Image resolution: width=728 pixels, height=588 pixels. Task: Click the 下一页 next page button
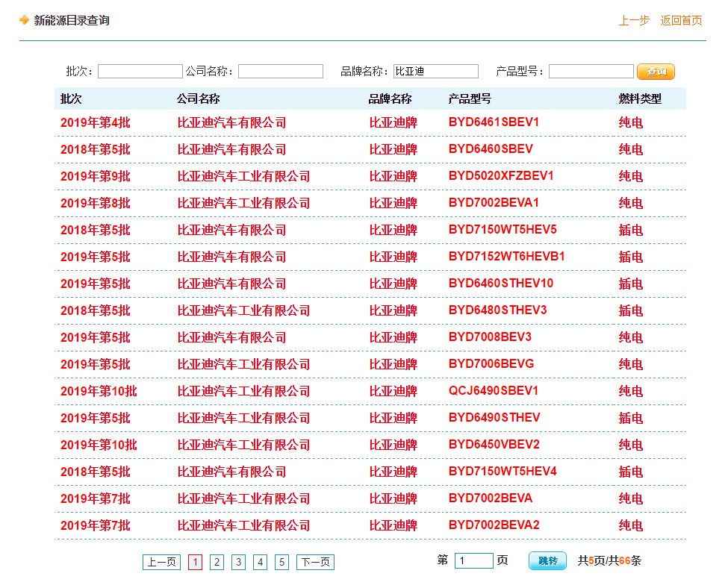pos(315,562)
